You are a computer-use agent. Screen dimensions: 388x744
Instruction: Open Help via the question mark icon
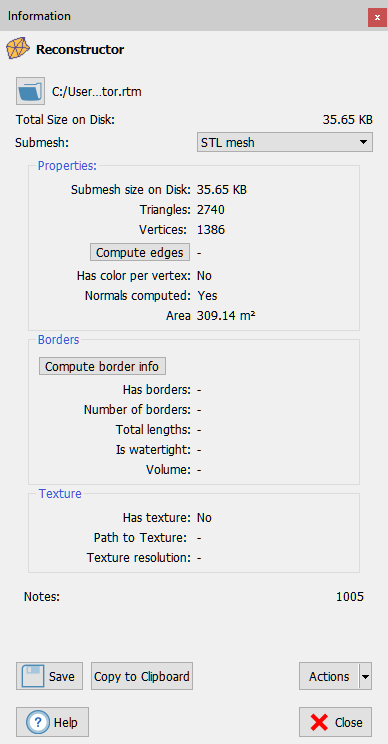point(52,722)
